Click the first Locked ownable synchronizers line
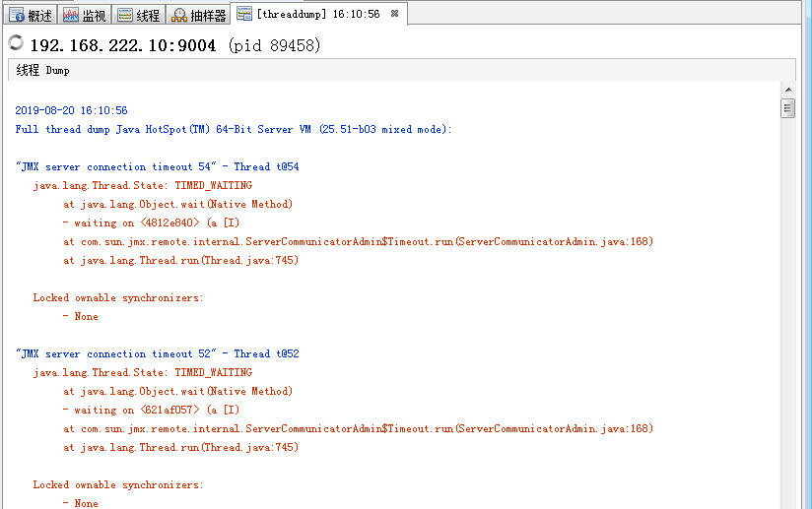 118,298
